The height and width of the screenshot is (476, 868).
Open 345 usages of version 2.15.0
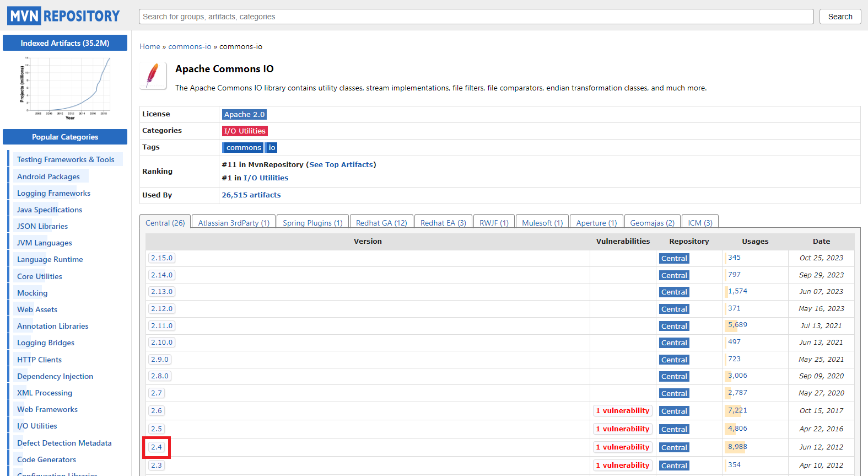[734, 258]
